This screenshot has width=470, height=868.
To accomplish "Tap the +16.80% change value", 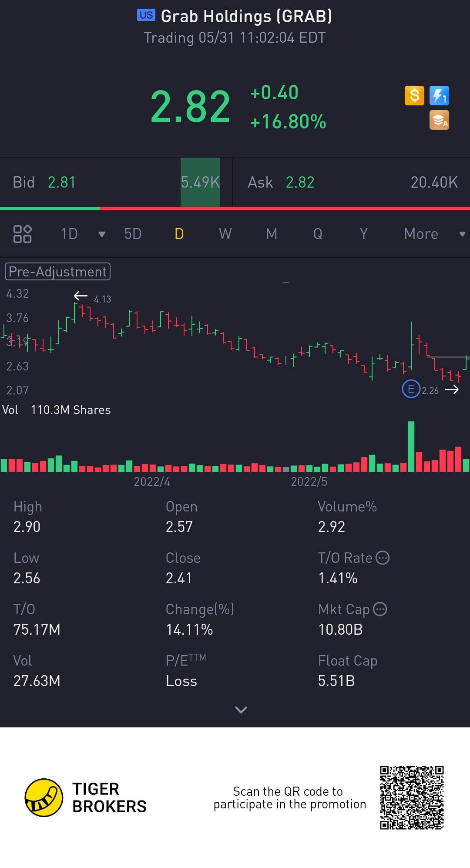I will pyautogui.click(x=288, y=122).
